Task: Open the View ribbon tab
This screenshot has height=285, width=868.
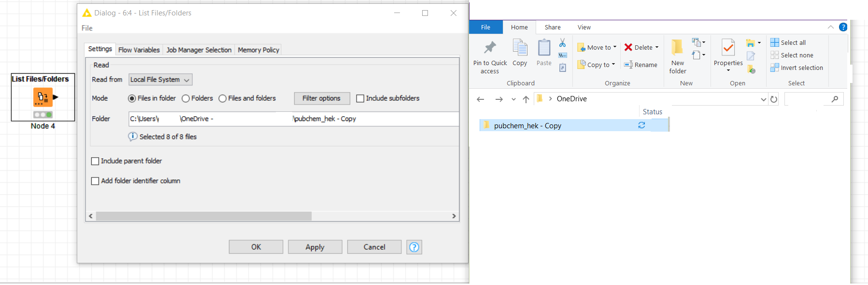Action: click(584, 27)
